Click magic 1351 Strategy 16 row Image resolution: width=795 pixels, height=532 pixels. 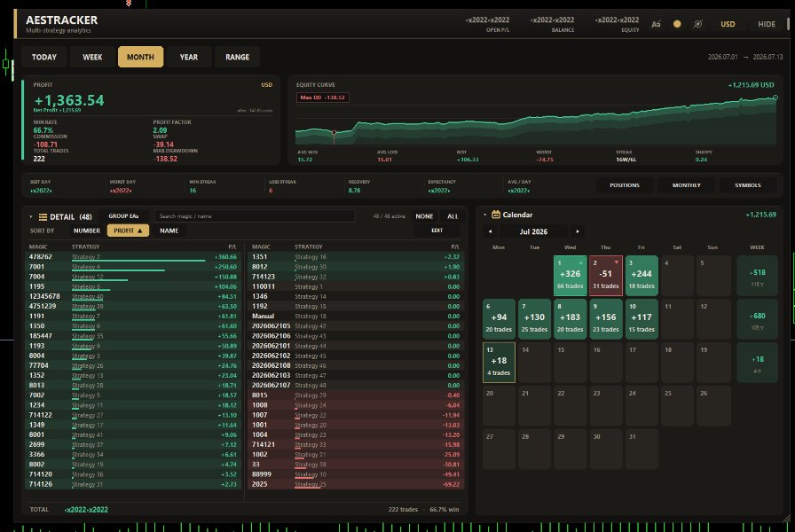[356, 257]
